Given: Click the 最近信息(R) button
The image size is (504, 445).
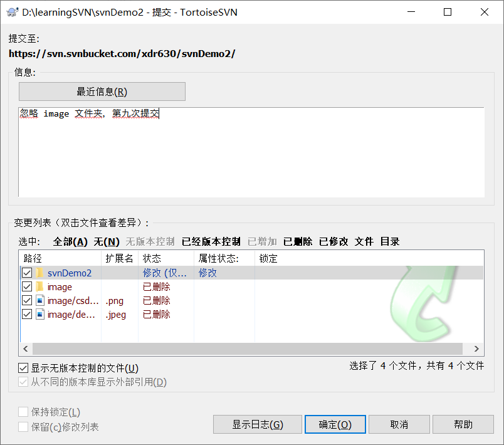Looking at the screenshot, I should (101, 91).
